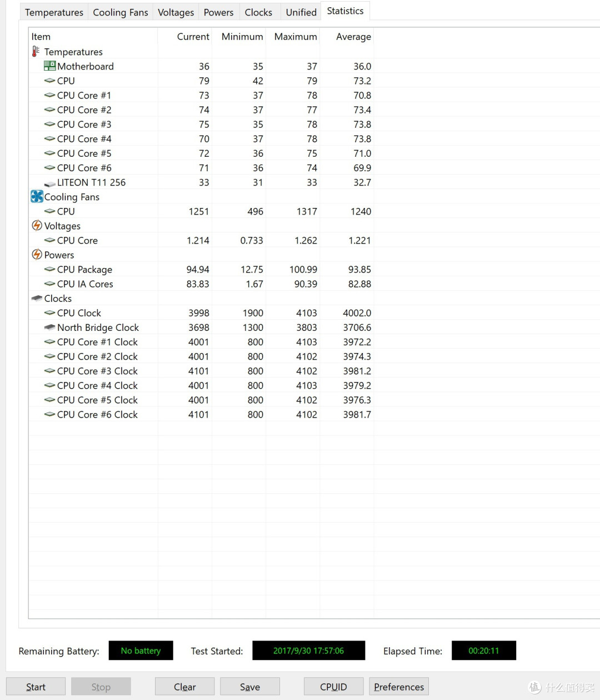Click the Elapsed Time value 00:20:11

(483, 651)
